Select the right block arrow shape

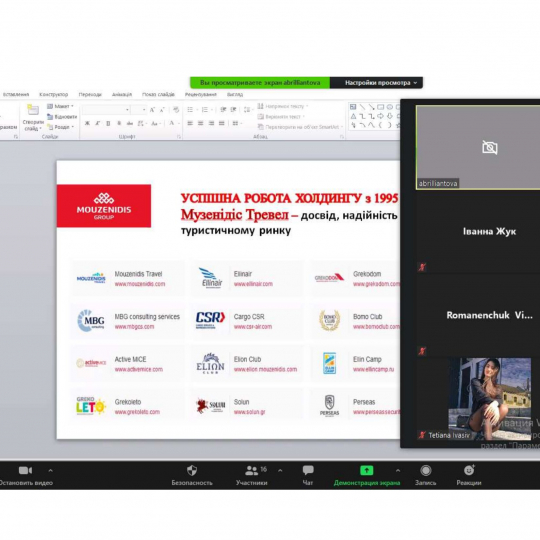(381, 116)
